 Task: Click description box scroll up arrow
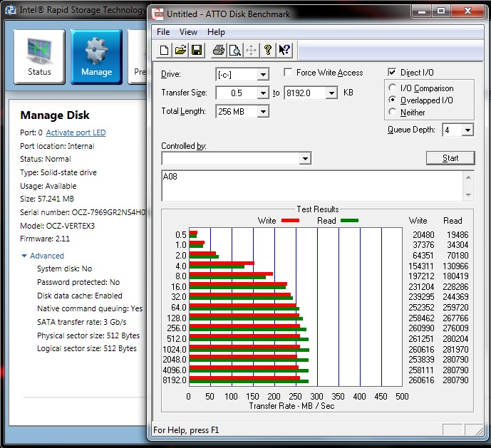468,178
